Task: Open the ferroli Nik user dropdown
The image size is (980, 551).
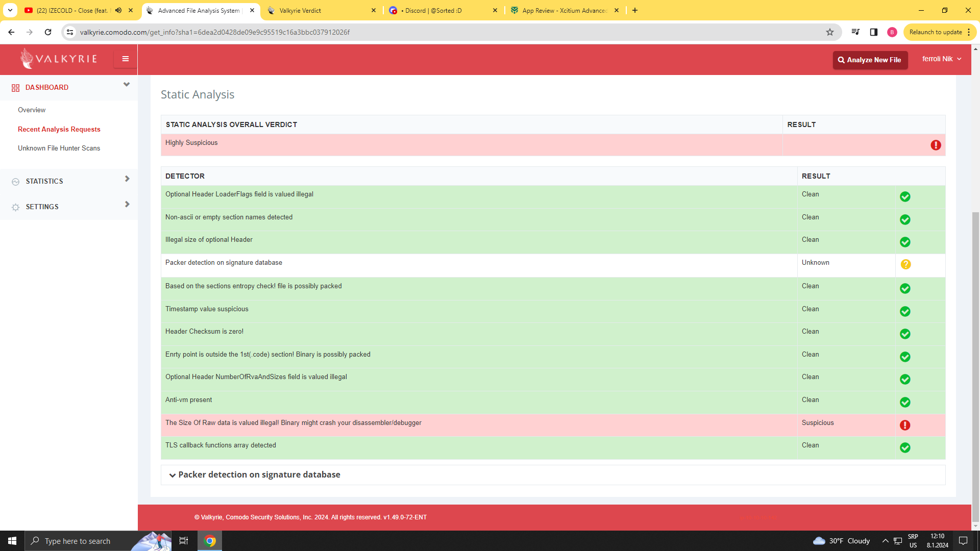Action: 941,59
